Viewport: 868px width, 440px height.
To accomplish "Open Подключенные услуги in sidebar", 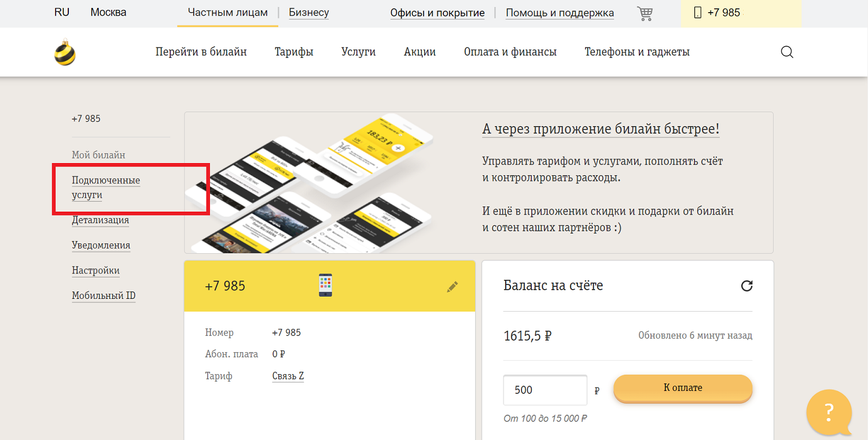I will point(106,188).
